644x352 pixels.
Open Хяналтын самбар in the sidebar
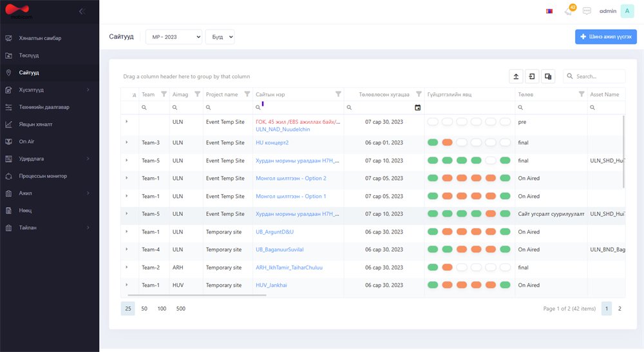pyautogui.click(x=50, y=38)
